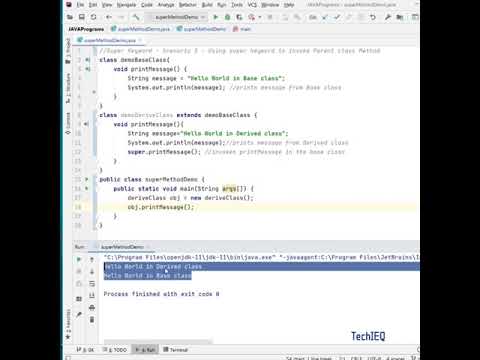
Task: Click the Git update project icon
Action: pos(325,17)
